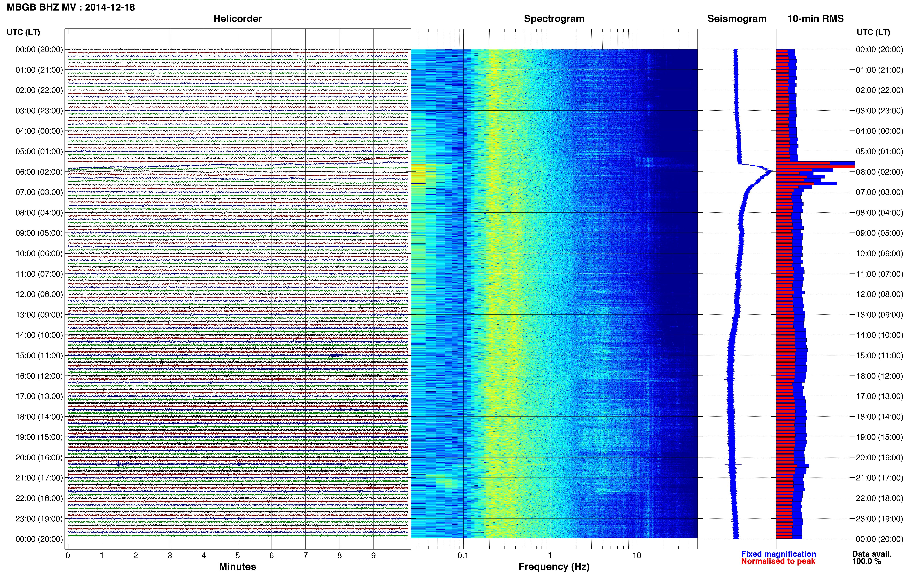This screenshot has width=924, height=578.
Task: Click 12:00 (08:00) on the helicorder time axis
Action: (39, 294)
